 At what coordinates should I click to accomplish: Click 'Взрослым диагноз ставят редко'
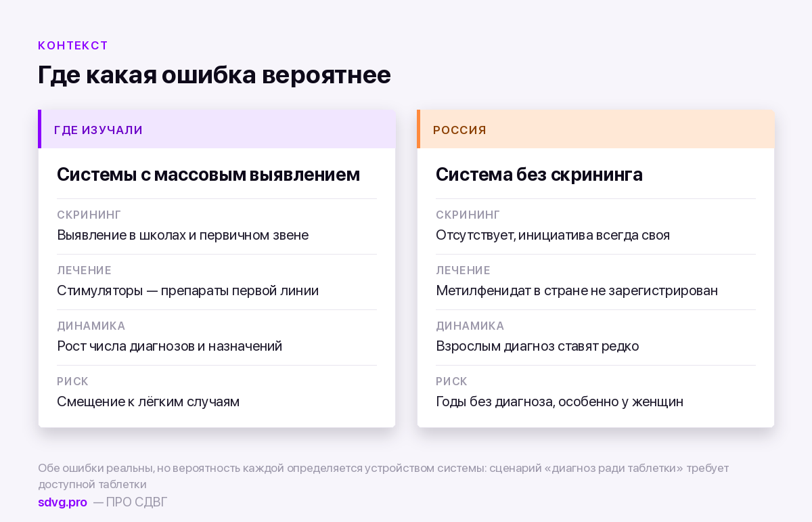(537, 346)
